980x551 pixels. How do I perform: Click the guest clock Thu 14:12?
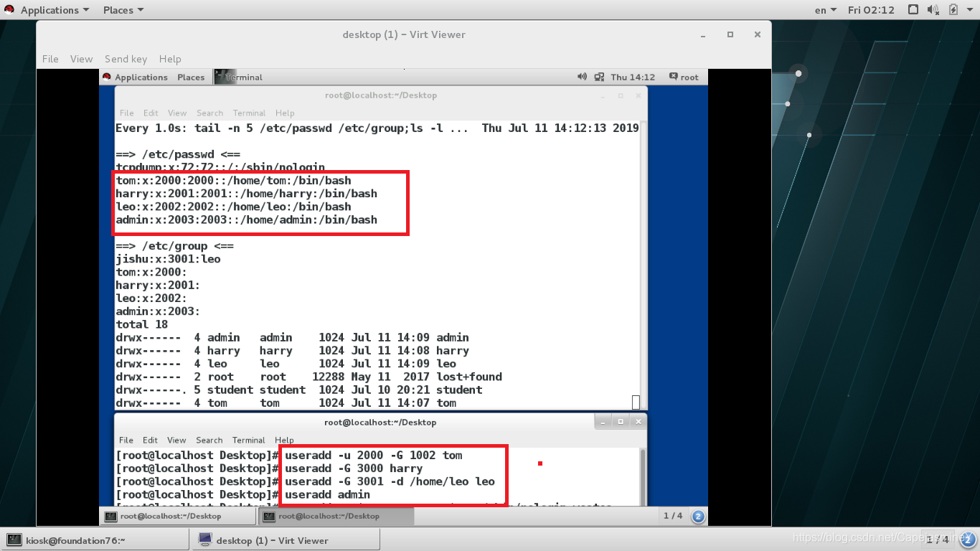(633, 77)
